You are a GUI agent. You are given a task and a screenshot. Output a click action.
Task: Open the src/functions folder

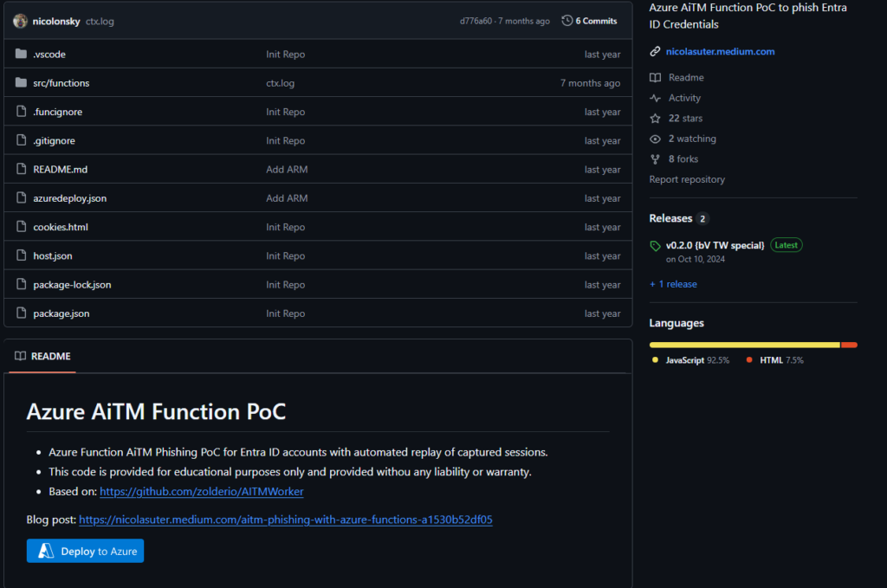[62, 83]
